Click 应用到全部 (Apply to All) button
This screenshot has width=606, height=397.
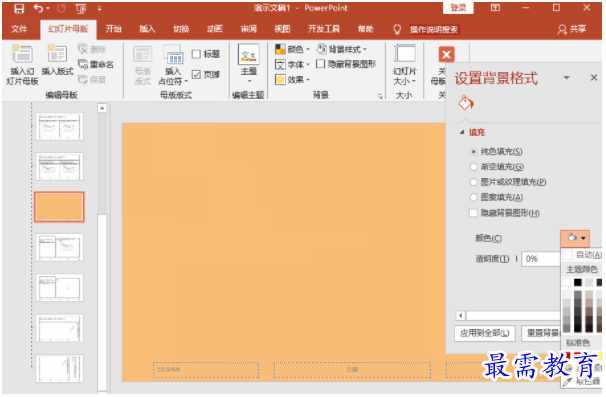point(485,333)
